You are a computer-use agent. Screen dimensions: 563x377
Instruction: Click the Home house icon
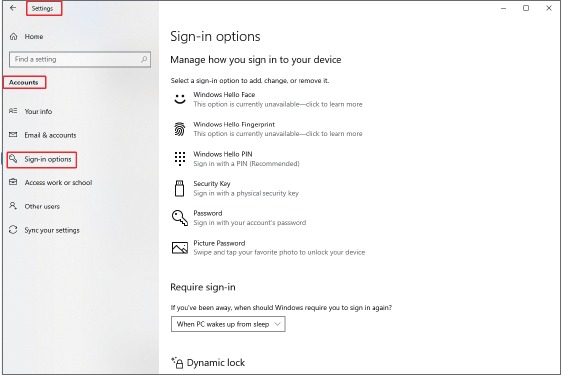click(13, 37)
